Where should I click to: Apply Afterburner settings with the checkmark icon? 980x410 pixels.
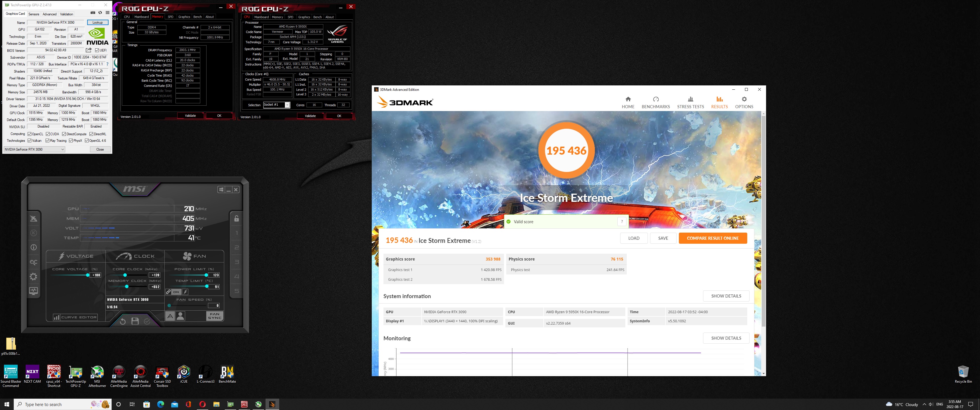(x=147, y=321)
